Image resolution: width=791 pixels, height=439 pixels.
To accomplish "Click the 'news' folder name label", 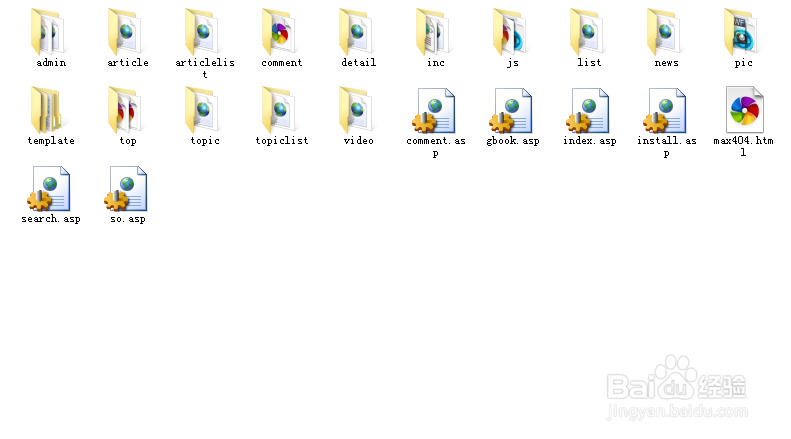I will tap(666, 63).
